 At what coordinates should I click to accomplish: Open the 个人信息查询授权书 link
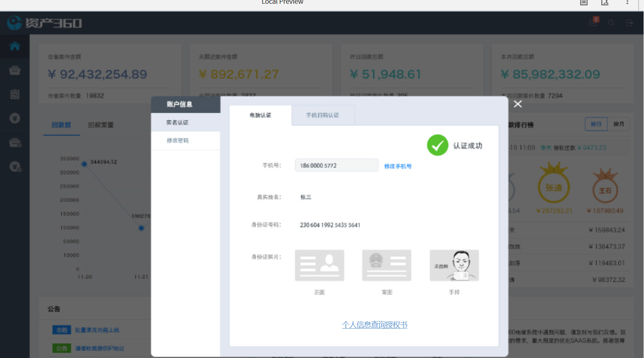click(x=374, y=325)
